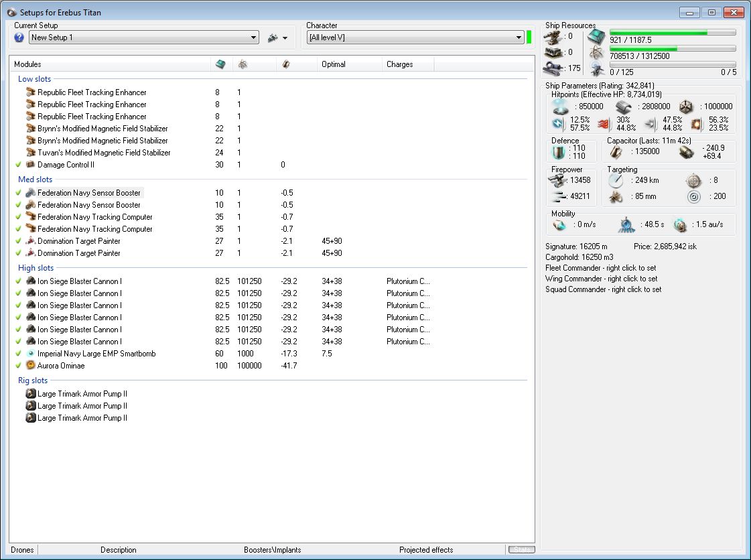Toggle the first Ion Siege Blaster Cannon checkmark
The image size is (751, 560).
tap(18, 281)
